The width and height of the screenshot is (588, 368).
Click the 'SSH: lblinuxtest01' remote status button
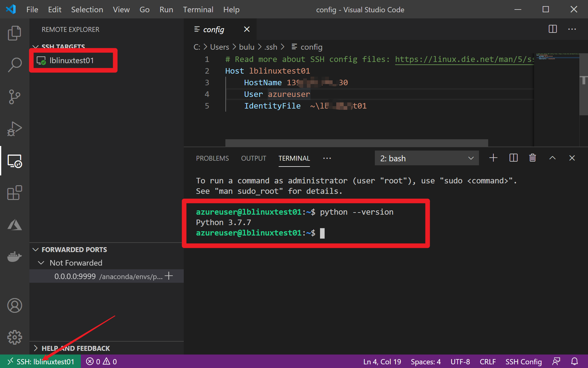point(41,362)
